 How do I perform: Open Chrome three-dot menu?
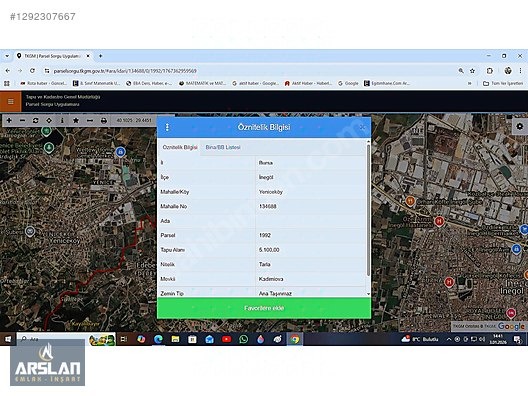tap(520, 71)
